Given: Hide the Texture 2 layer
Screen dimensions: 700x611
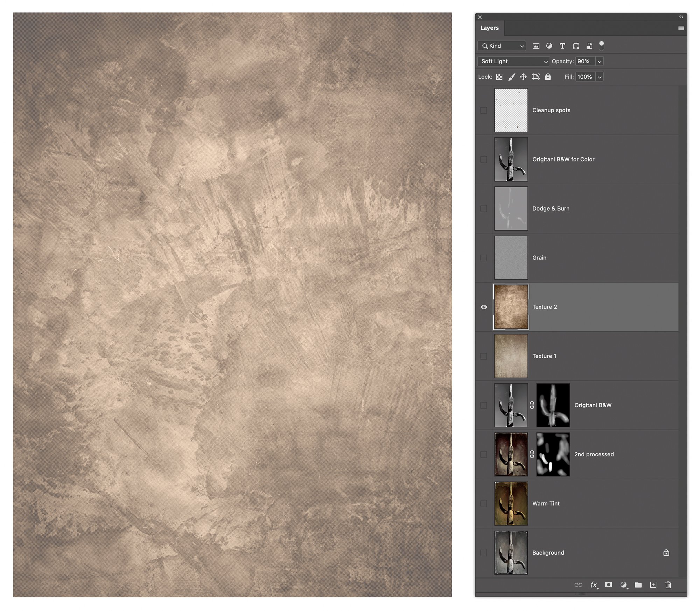Looking at the screenshot, I should pyautogui.click(x=484, y=307).
